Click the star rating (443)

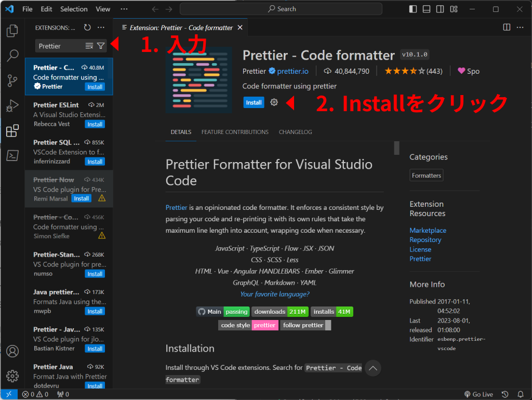click(x=414, y=71)
